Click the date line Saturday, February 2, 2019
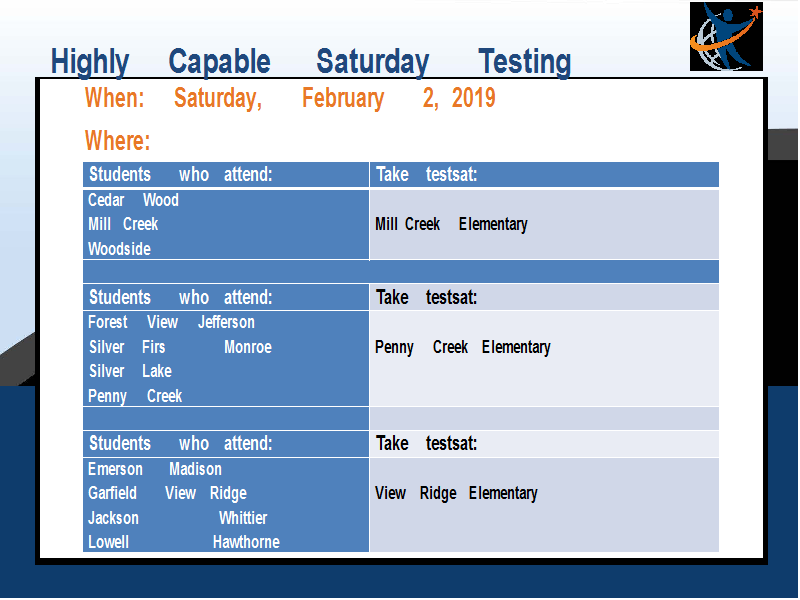The width and height of the screenshot is (800, 600). [x=334, y=98]
